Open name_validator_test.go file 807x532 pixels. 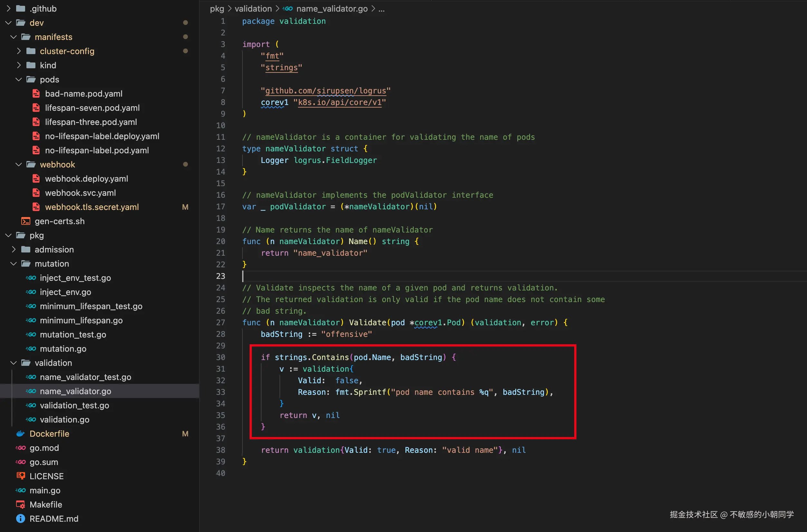(85, 377)
